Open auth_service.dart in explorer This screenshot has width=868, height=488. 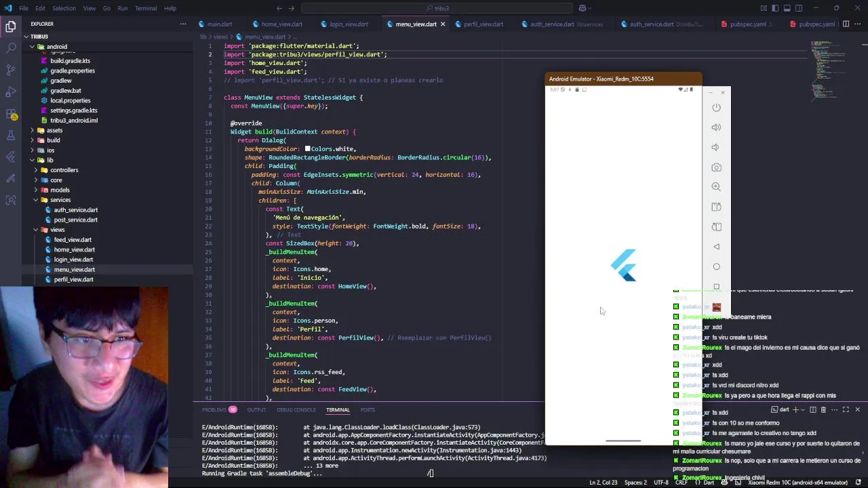75,210
